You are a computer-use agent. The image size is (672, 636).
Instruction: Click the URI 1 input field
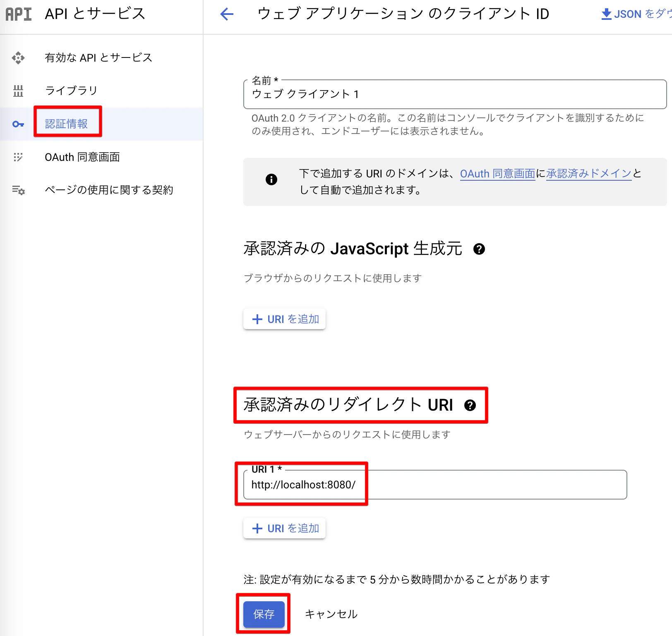pos(435,485)
